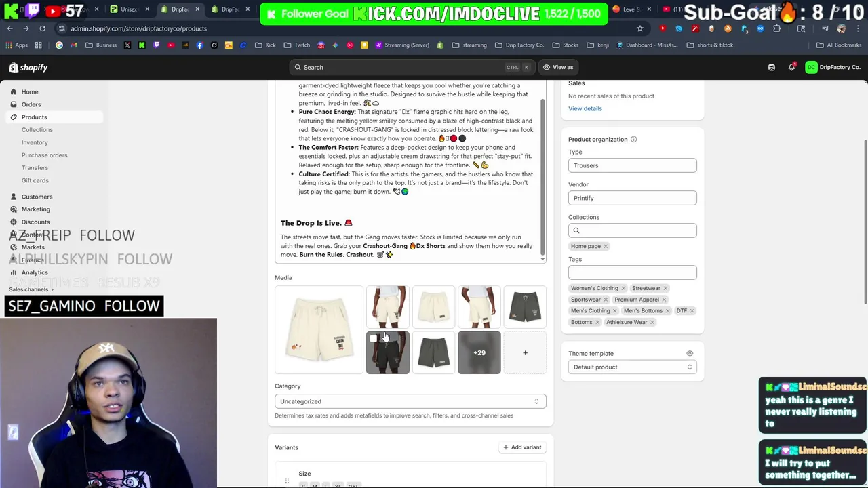Viewport: 868px width, 488px height.
Task: Show info for Product organization
Action: (x=633, y=140)
